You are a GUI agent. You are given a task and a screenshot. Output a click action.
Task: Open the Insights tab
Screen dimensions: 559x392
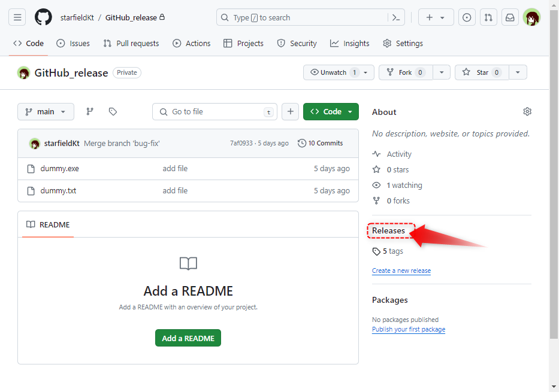[x=349, y=44]
